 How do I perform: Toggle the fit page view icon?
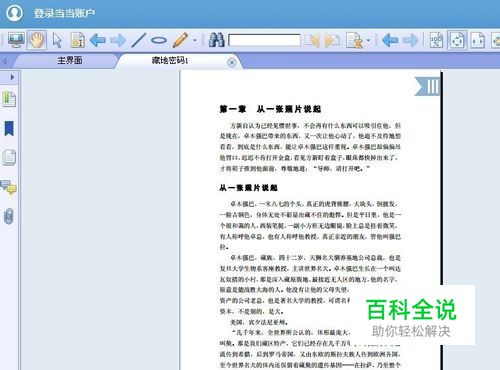(x=457, y=40)
